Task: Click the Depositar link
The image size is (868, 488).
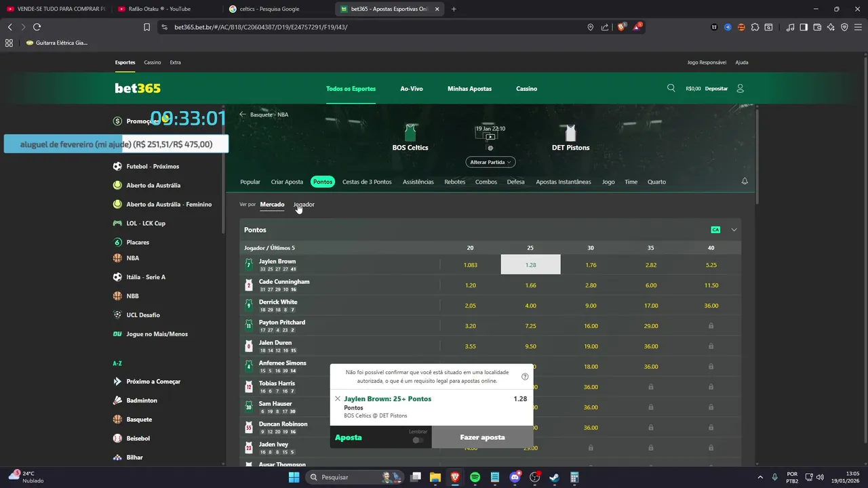Action: (716, 89)
